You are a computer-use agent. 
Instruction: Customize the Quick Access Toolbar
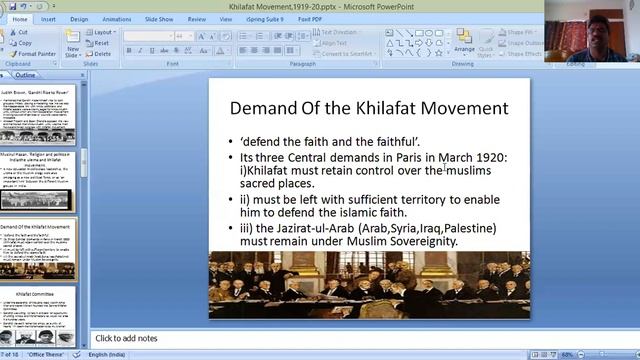54,6
